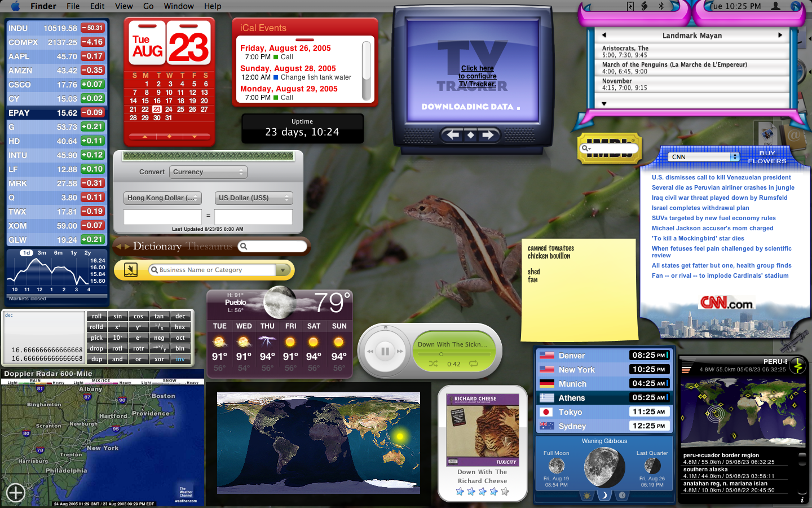Open the Go menu
Image resolution: width=812 pixels, height=508 pixels.
tap(148, 6)
